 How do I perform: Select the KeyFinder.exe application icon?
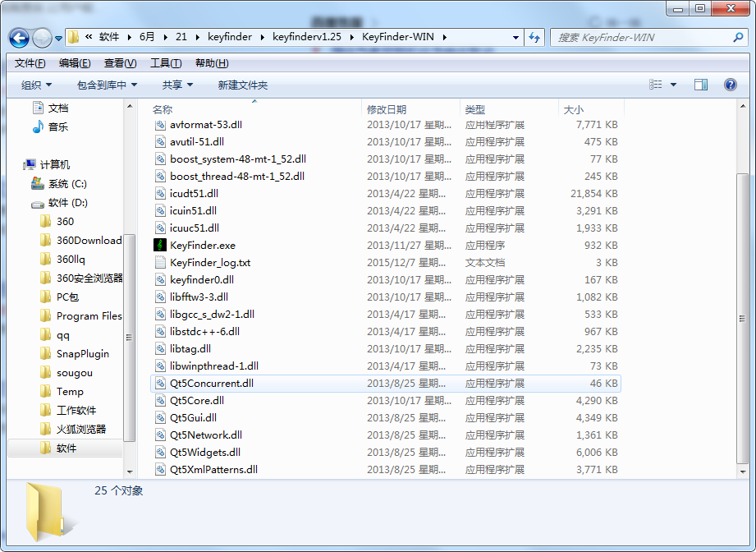tap(160, 245)
